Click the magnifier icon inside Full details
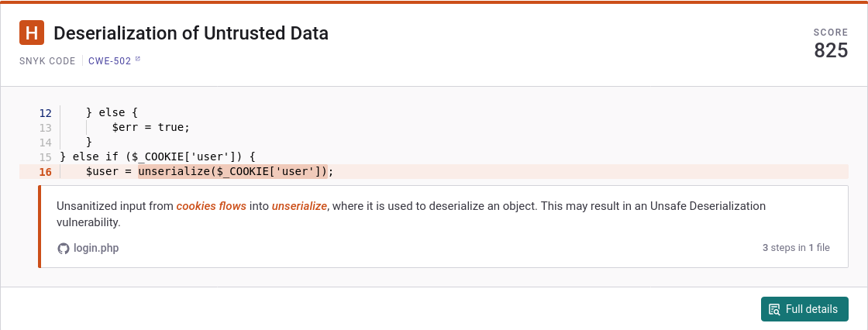This screenshot has width=868, height=330. tap(773, 309)
